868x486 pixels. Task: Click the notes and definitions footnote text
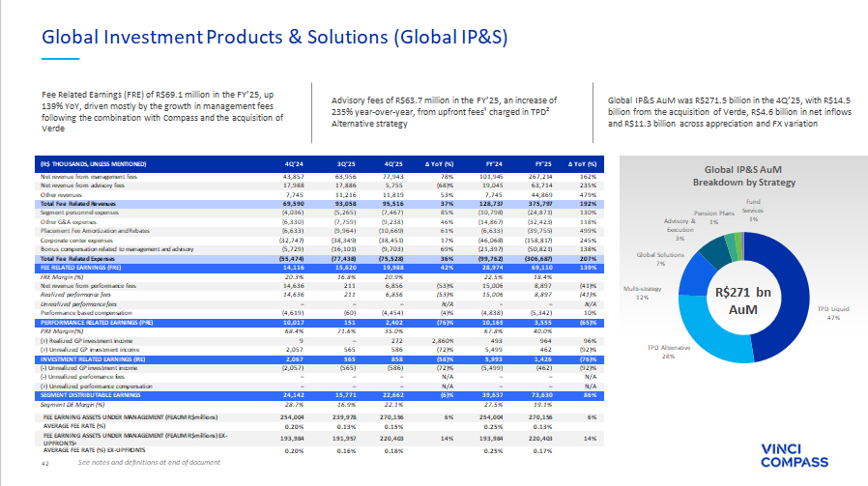pos(149,463)
